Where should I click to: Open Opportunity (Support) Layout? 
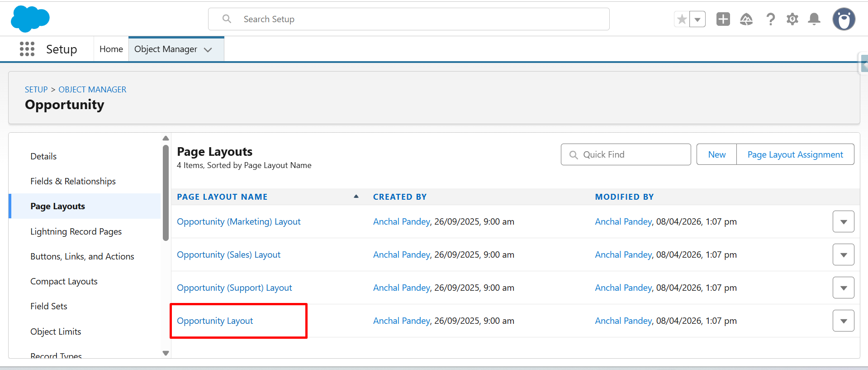[x=234, y=288]
